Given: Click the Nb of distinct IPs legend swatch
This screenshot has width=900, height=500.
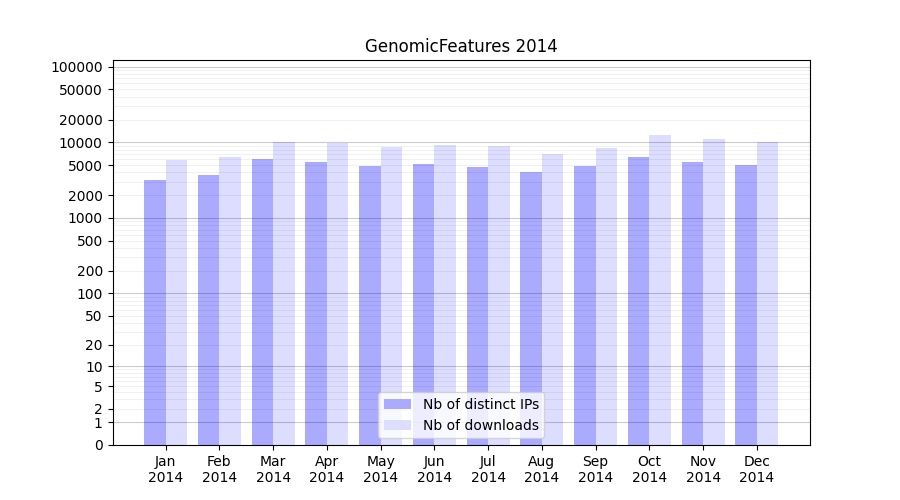Looking at the screenshot, I should (x=398, y=404).
